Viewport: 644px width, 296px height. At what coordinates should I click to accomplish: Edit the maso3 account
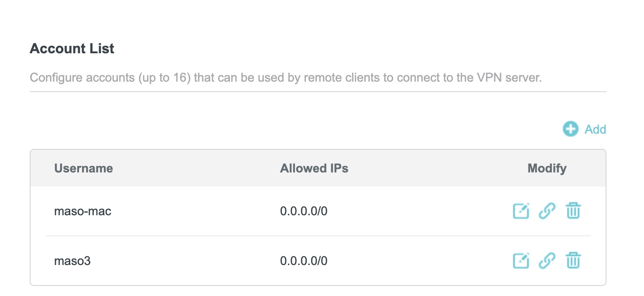pyautogui.click(x=521, y=261)
